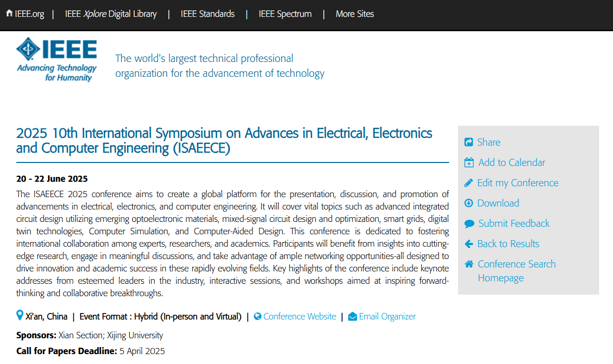Open the IEEE.org home link
Viewport: 613px width, 364px height.
[25, 14]
